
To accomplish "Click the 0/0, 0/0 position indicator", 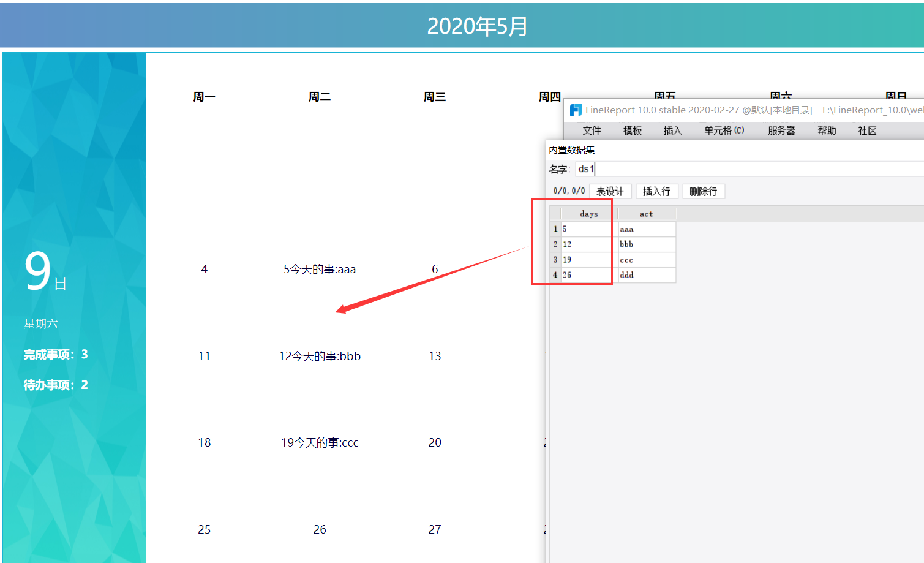I will point(569,191).
